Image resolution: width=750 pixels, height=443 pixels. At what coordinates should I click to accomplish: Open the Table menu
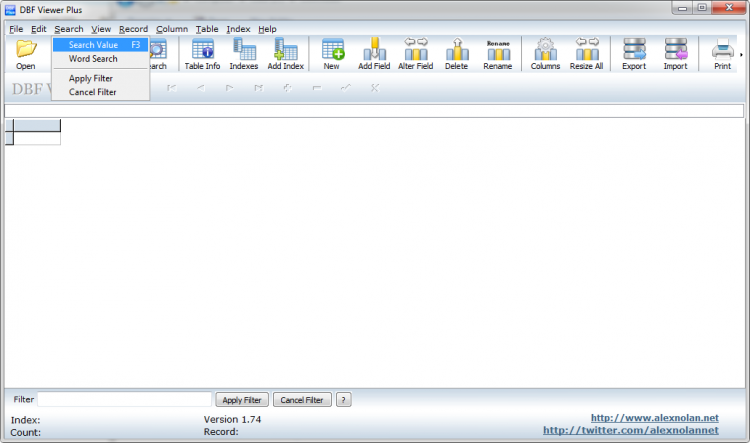(x=207, y=29)
